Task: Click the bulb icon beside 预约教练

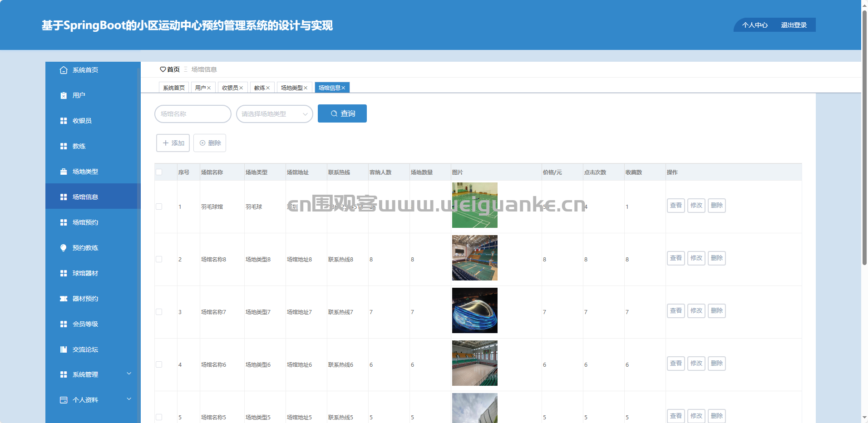Action: pos(64,248)
